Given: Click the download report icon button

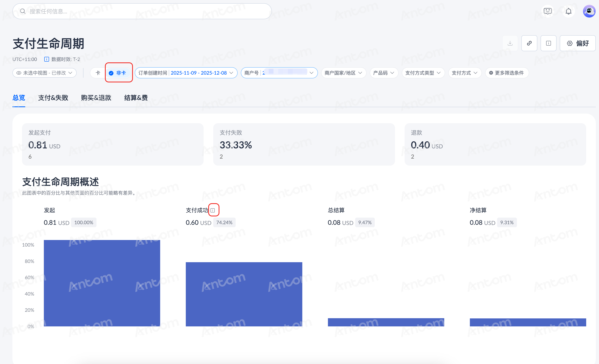Looking at the screenshot, I should click(x=510, y=43).
